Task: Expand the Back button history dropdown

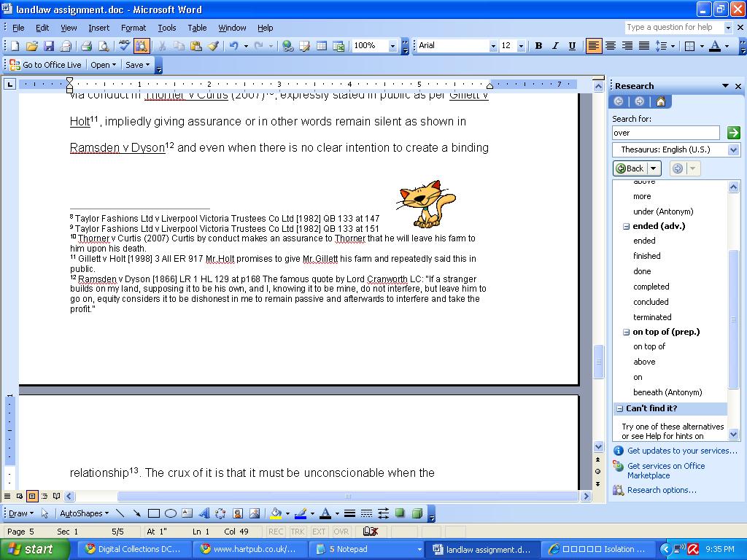Action: (x=654, y=168)
